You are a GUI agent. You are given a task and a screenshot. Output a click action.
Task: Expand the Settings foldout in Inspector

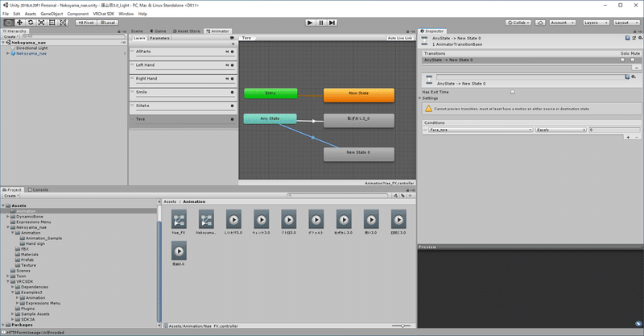click(x=420, y=98)
